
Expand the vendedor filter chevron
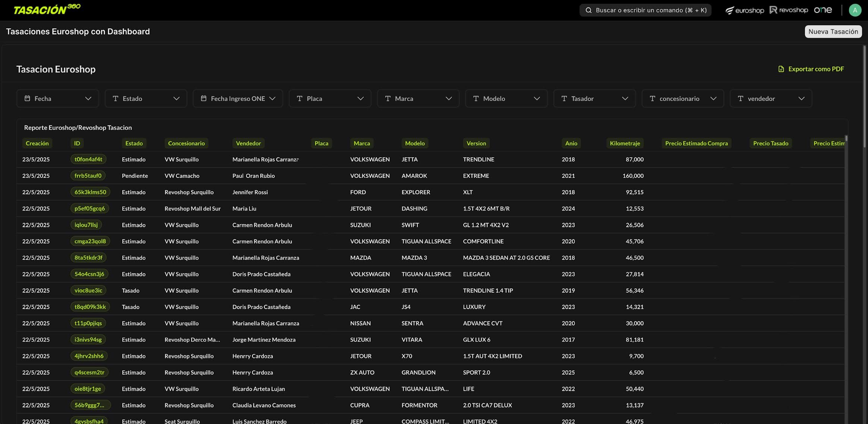801,98
